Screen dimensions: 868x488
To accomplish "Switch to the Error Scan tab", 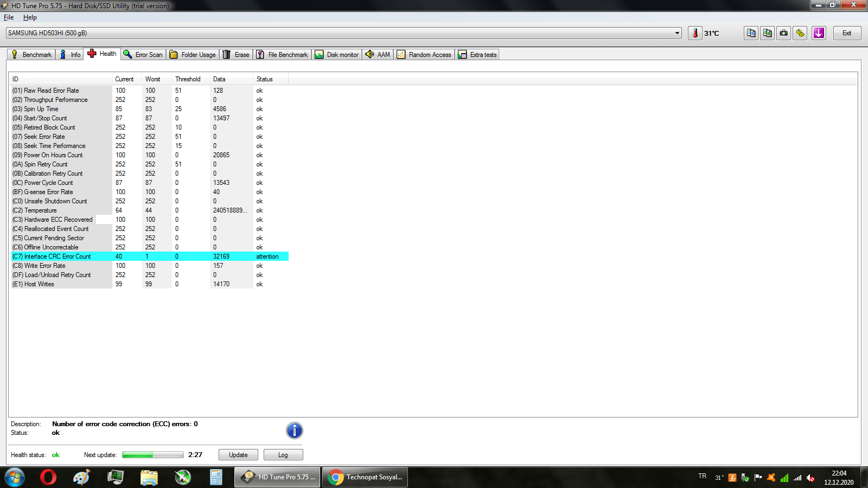I will tap(143, 55).
